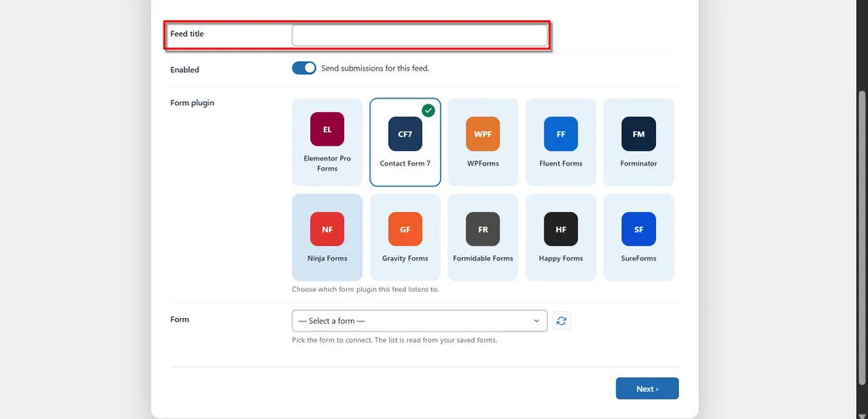This screenshot has width=868, height=419.
Task: Click 'Choose which form plugin this feed listens to.'
Action: (x=365, y=289)
